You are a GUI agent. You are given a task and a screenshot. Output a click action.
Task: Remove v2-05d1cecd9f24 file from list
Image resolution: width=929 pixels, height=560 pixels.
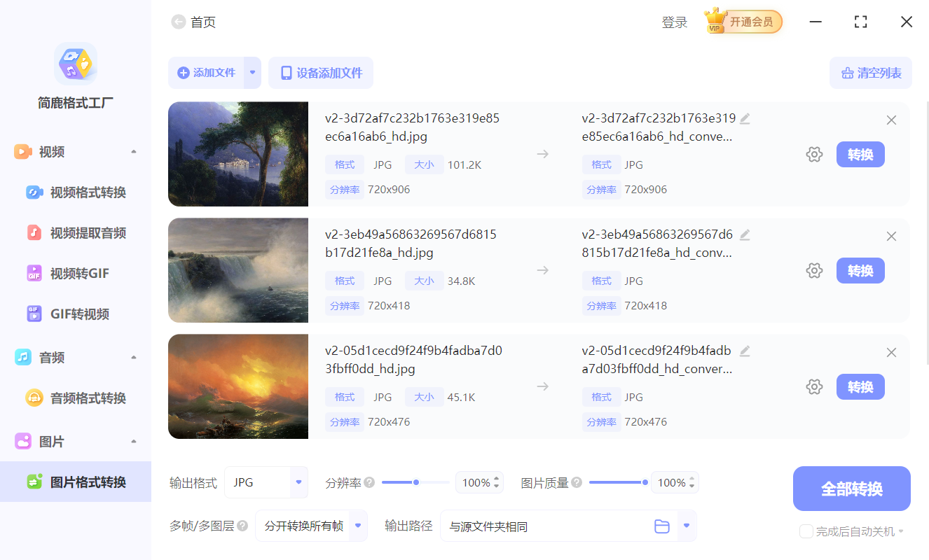891,353
